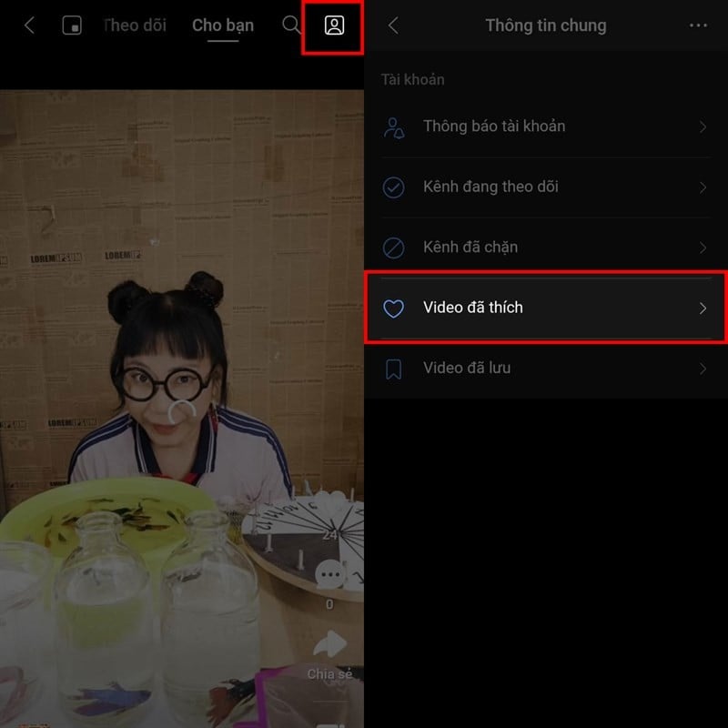Open the profile icon in top bar
The image size is (728, 728).
pyautogui.click(x=334, y=25)
